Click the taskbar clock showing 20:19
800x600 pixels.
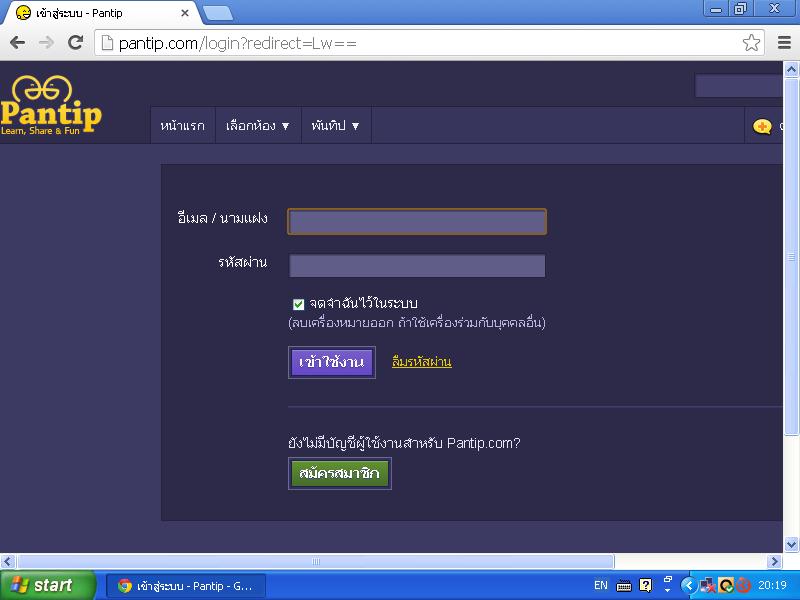[772, 585]
